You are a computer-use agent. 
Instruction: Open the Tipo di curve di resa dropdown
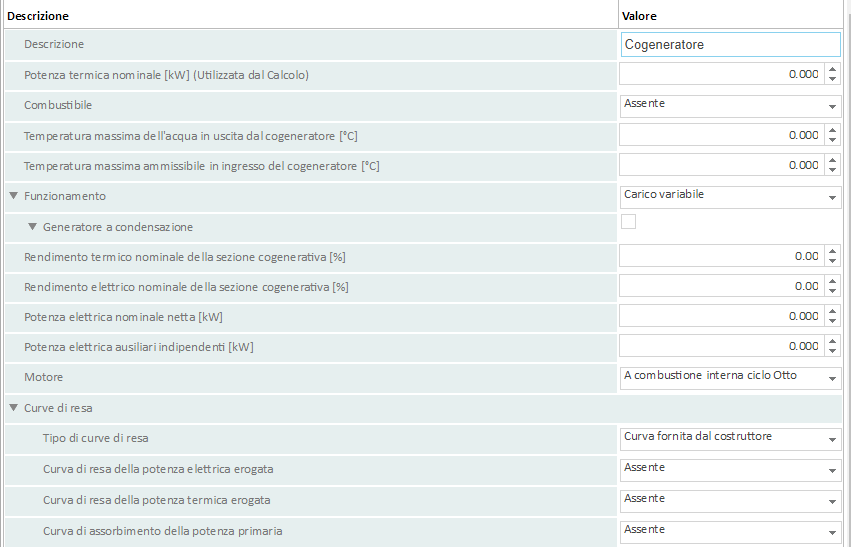tap(731, 439)
